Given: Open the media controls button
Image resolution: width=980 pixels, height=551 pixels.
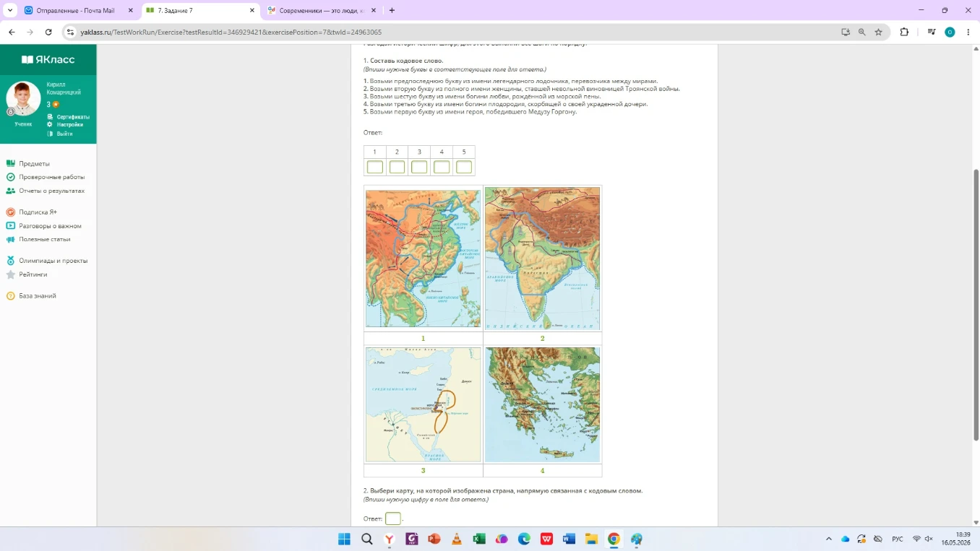Looking at the screenshot, I should tap(932, 32).
